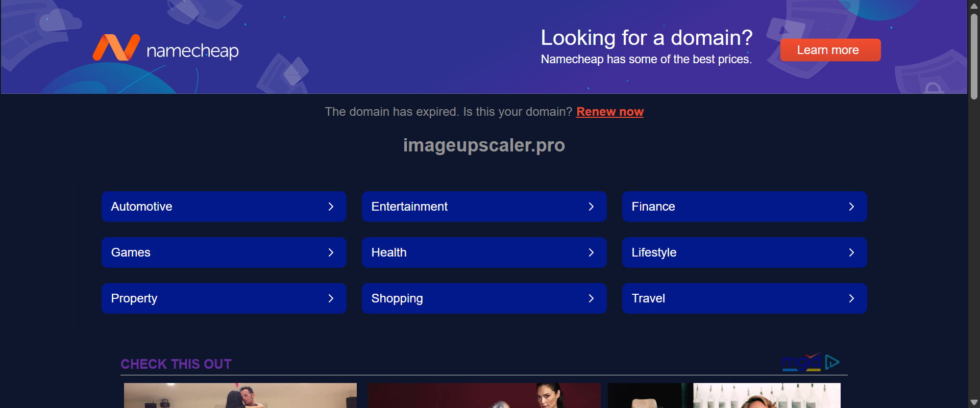
Task: Go to the Property category
Action: [224, 298]
